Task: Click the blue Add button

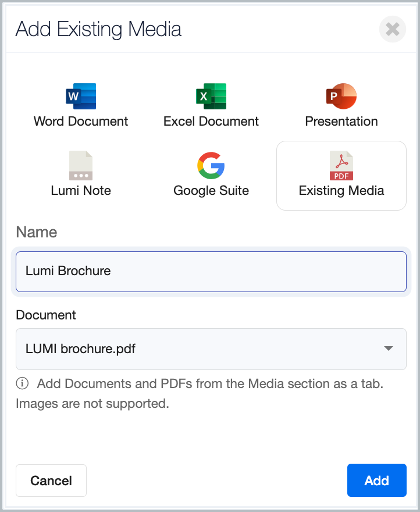Action: tap(376, 480)
